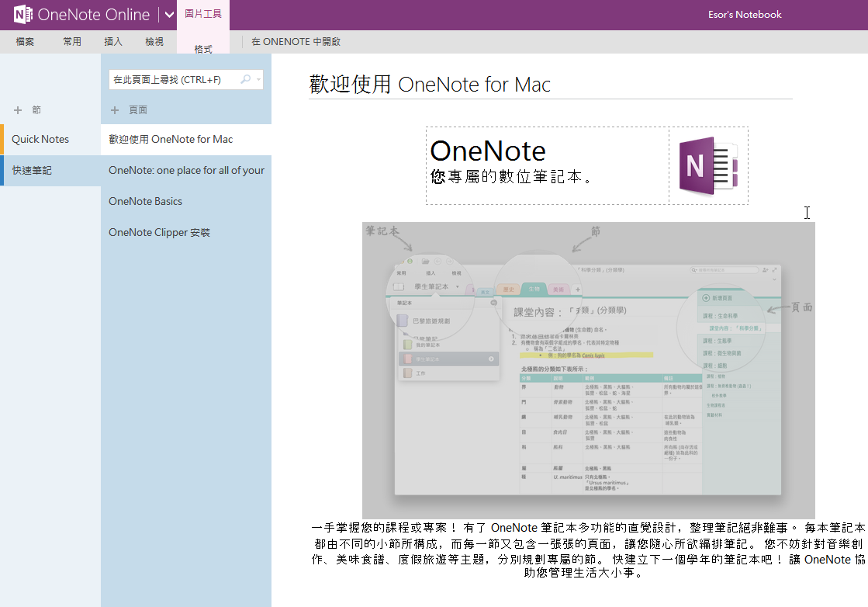Open page 歡迎使用 OneNote for Mac
The height and width of the screenshot is (607, 868).
click(x=186, y=139)
